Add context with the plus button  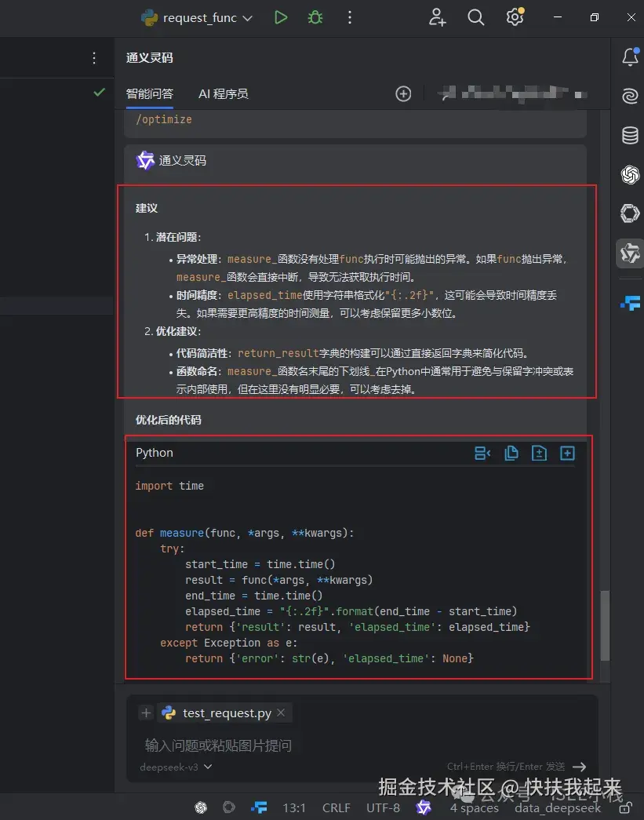click(146, 712)
